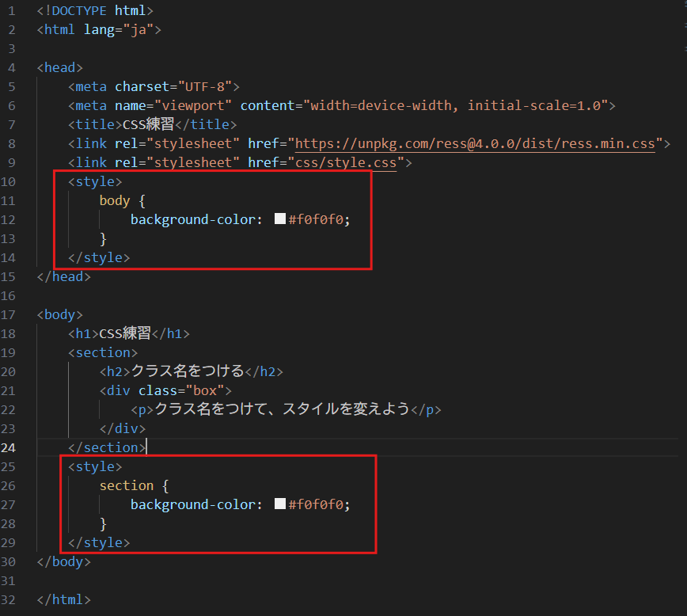Click the DOCTYPE declaration on the first line

pyautogui.click(x=95, y=10)
